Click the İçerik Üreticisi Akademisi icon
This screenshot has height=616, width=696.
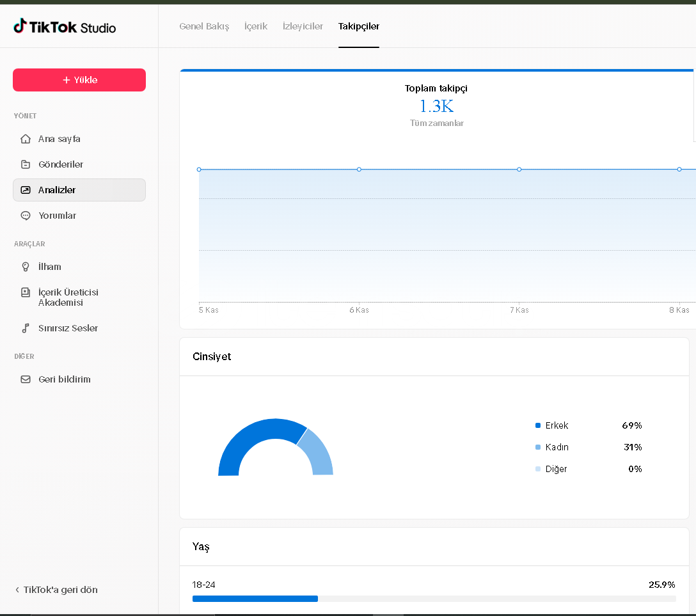(26, 292)
